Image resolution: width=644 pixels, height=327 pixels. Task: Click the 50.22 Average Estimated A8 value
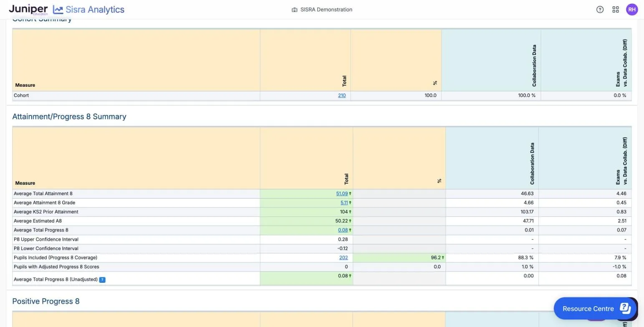pyautogui.click(x=341, y=221)
